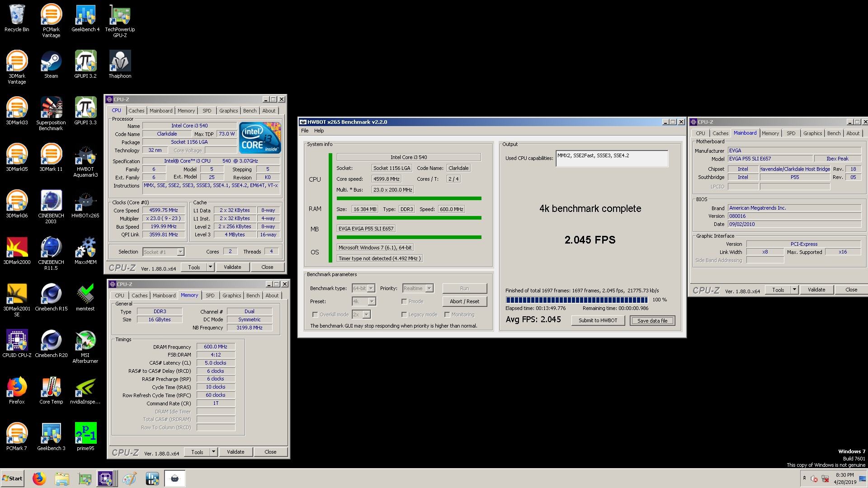Viewport: 868px width, 488px height.
Task: Open Geekbench 4 desktop shortcut
Action: pos(85,18)
